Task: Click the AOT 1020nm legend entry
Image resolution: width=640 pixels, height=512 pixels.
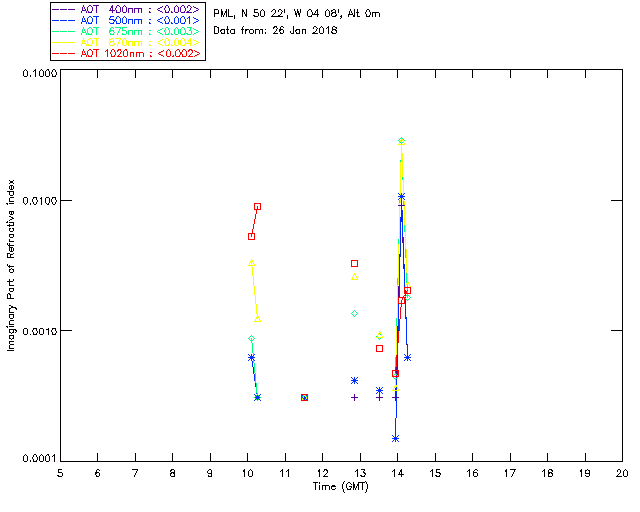Action: point(127,53)
